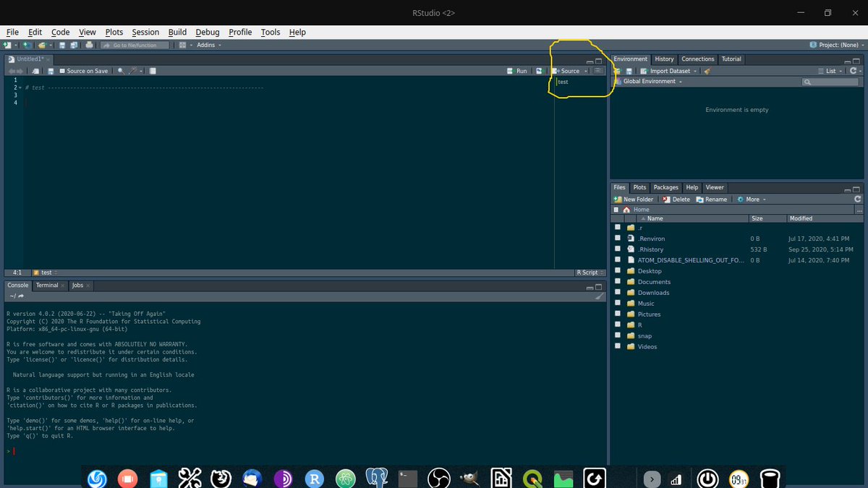Click the Go to directory ellipsis button
Viewport: 868px width, 488px height.
(859, 210)
